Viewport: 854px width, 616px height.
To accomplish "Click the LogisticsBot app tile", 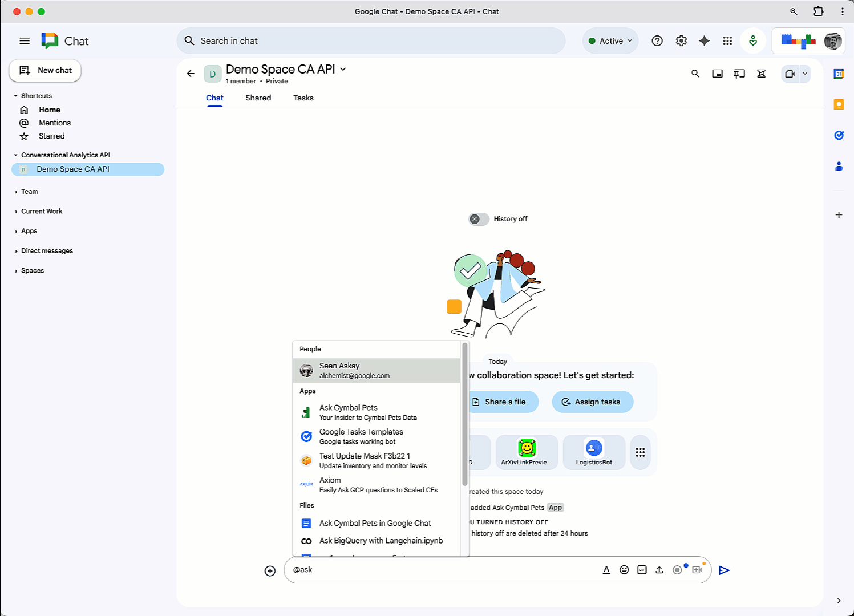I will pos(594,452).
